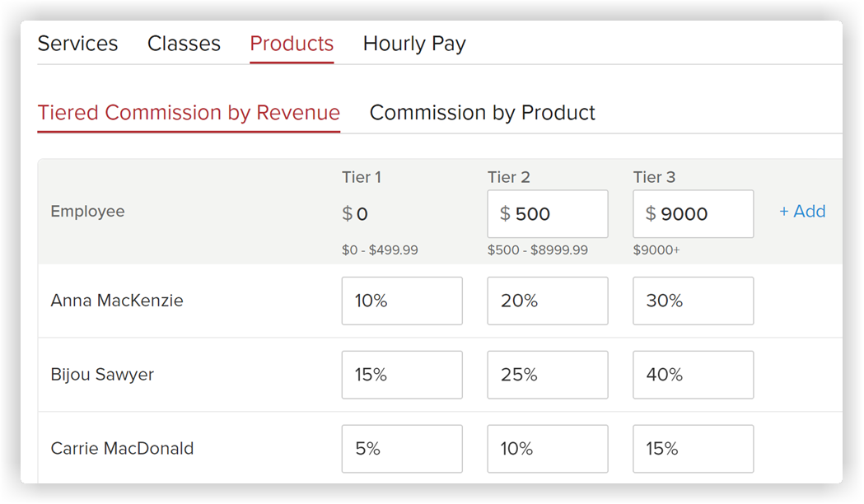
Task: Select the Products tab
Action: click(292, 44)
